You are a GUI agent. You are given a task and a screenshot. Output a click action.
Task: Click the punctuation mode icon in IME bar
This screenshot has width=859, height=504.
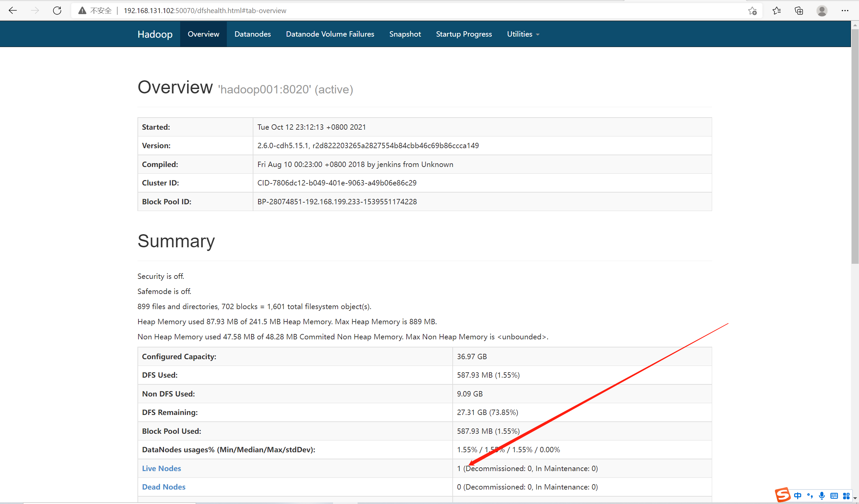click(x=810, y=496)
